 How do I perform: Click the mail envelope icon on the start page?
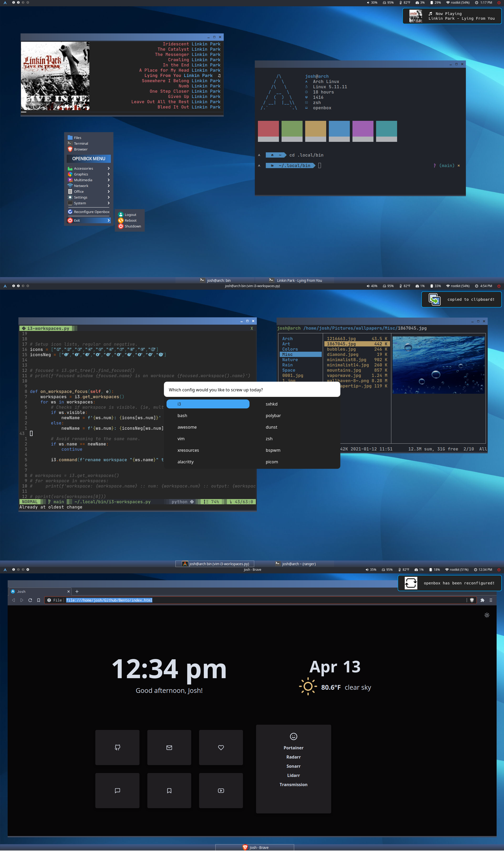[169, 748]
